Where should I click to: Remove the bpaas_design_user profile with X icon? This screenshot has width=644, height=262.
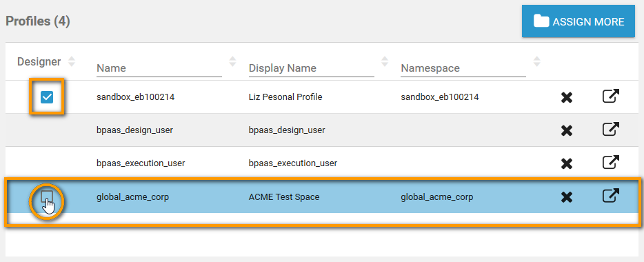(x=566, y=130)
